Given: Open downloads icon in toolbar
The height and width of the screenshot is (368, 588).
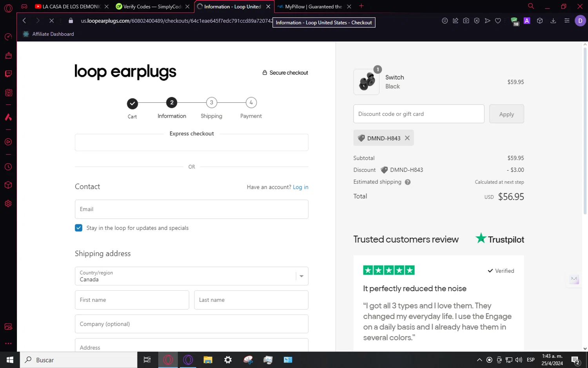Looking at the screenshot, I should 553,21.
